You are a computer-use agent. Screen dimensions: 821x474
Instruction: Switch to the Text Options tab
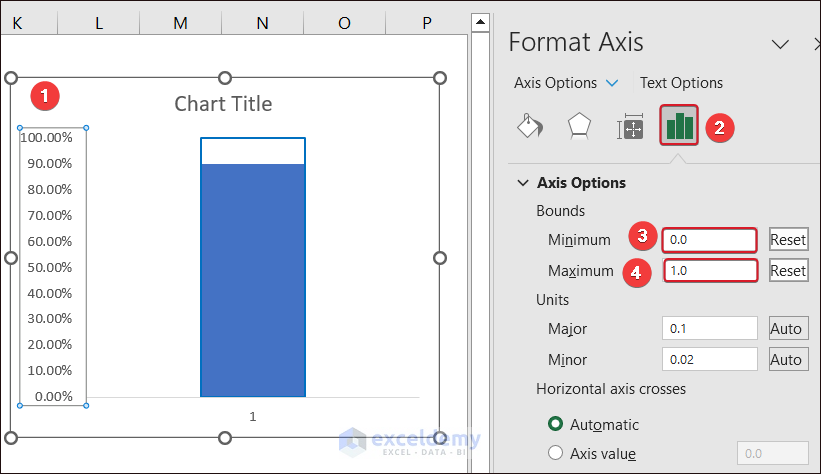click(681, 83)
